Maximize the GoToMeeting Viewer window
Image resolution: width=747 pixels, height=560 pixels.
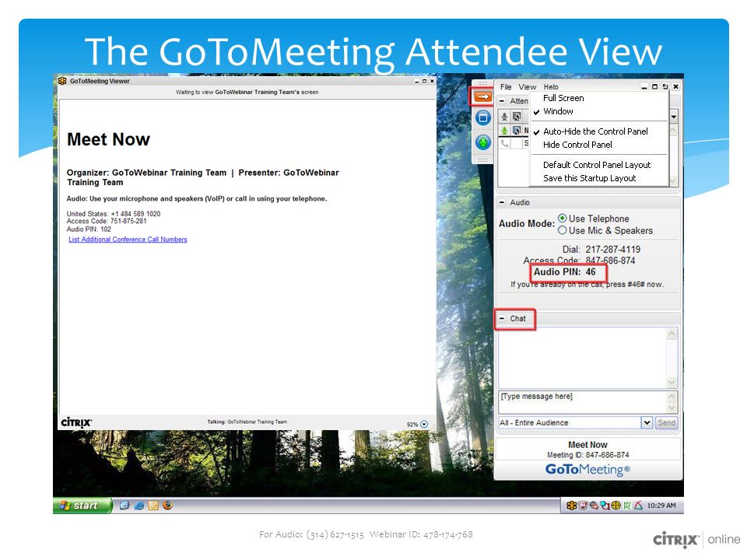coord(425,82)
